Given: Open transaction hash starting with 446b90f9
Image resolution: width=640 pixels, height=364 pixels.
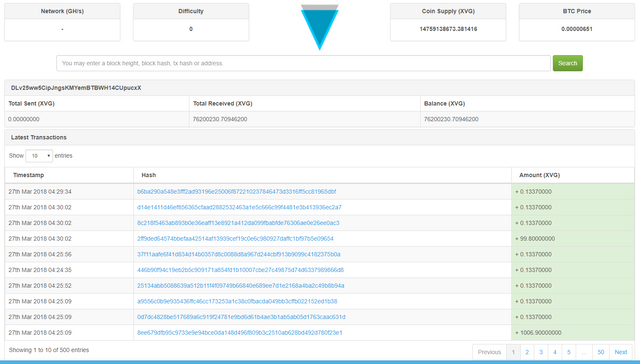Looking at the screenshot, I should pos(240,270).
